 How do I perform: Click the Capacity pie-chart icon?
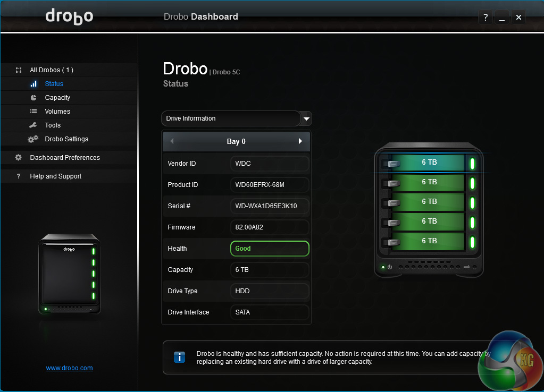tap(34, 98)
